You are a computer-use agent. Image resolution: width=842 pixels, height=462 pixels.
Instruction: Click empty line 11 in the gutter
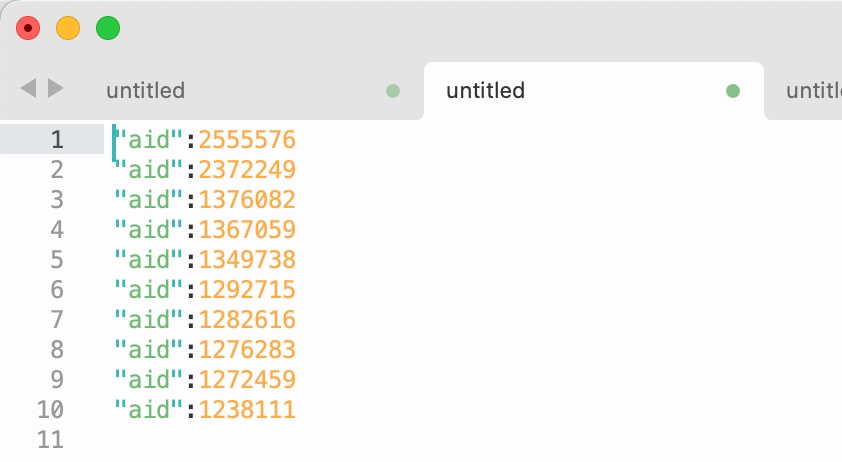pyautogui.click(x=51, y=440)
